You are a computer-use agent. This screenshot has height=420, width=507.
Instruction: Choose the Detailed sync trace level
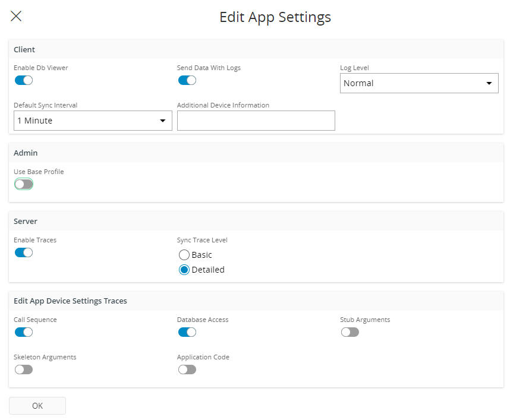184,270
